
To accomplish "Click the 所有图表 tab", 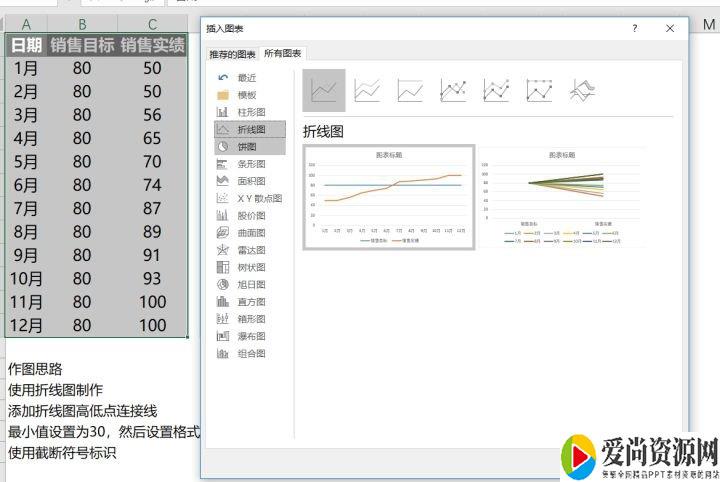I will [283, 53].
